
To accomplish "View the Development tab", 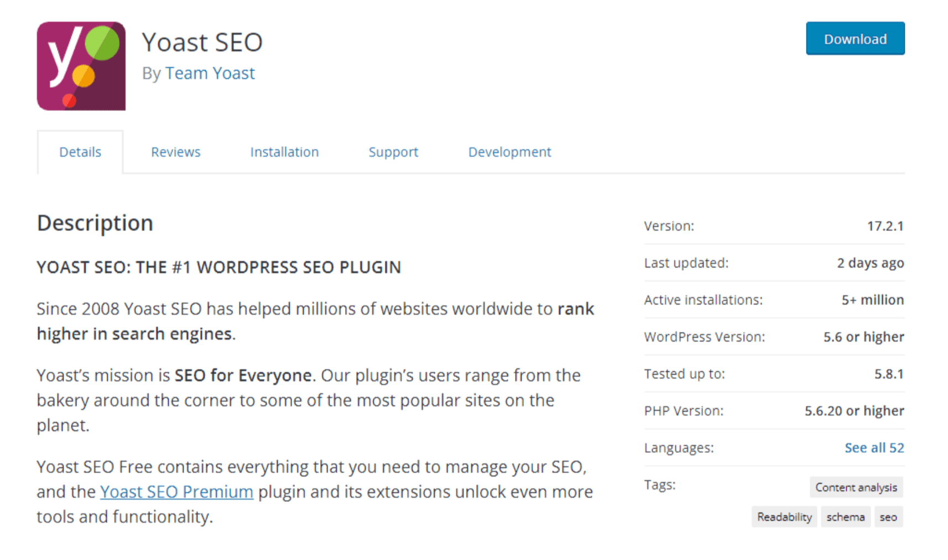I will point(509,152).
